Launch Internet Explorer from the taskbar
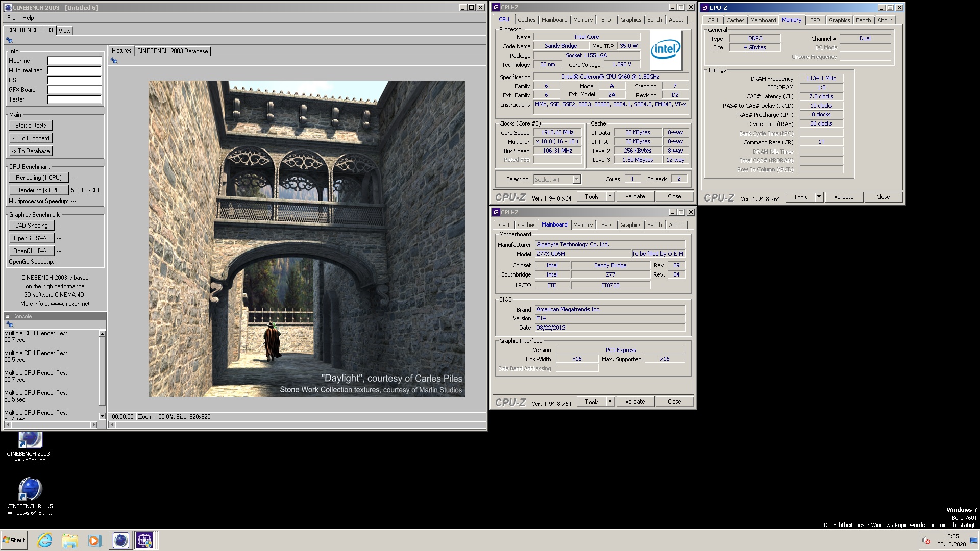This screenshot has width=980, height=551. coord(45,540)
